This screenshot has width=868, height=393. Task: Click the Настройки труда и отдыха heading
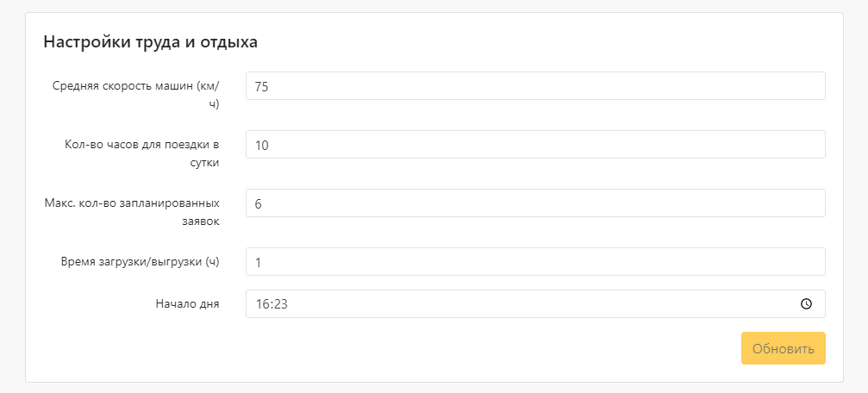point(151,42)
